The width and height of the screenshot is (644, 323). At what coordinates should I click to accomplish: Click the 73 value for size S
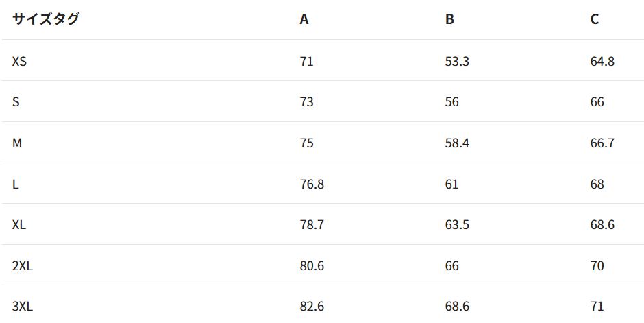point(306,101)
